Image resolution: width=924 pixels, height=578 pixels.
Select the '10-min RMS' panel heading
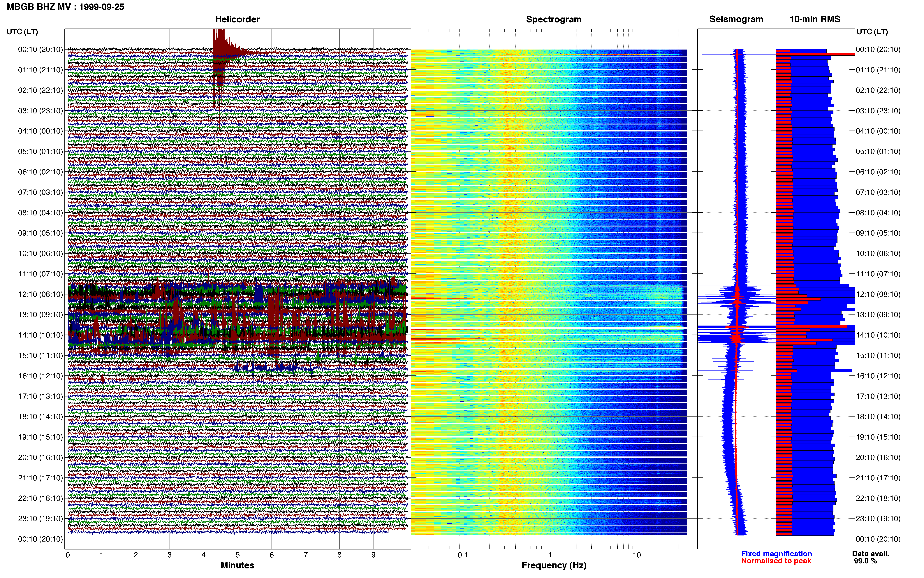[815, 19]
